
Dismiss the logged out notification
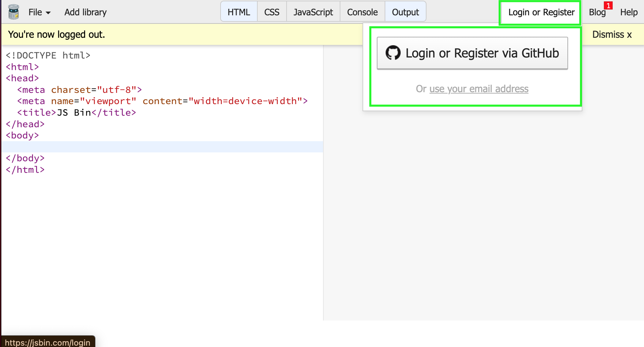pos(612,34)
